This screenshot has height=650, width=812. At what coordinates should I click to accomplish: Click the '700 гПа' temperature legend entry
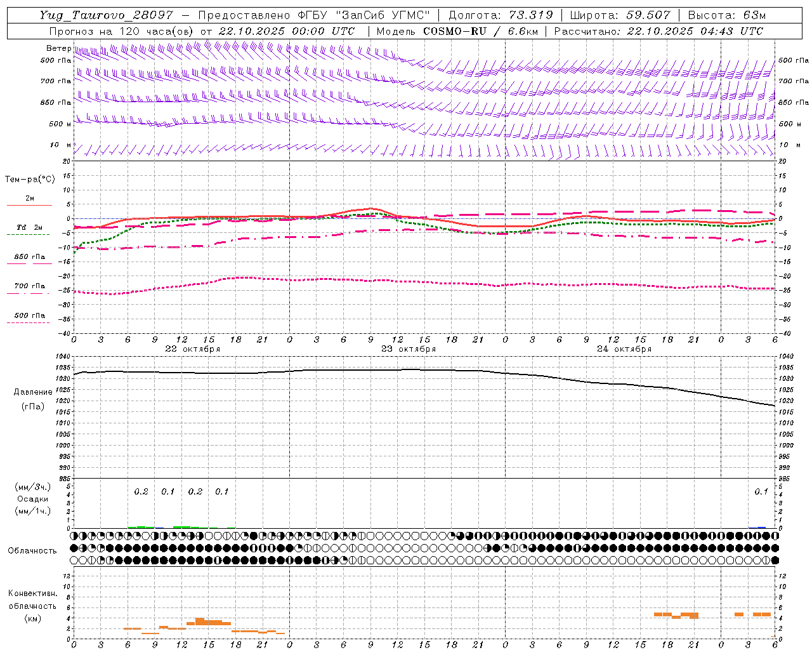[x=30, y=286]
